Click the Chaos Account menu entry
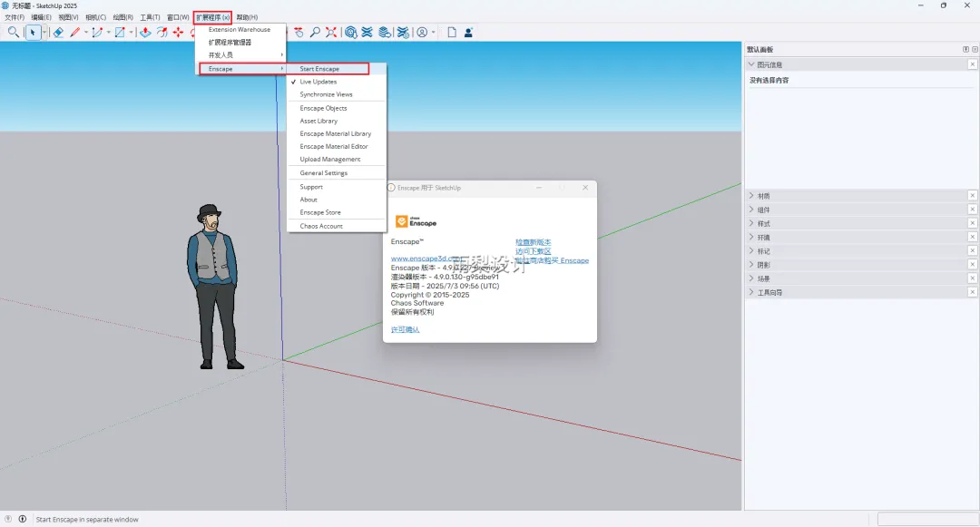 pyautogui.click(x=337, y=226)
